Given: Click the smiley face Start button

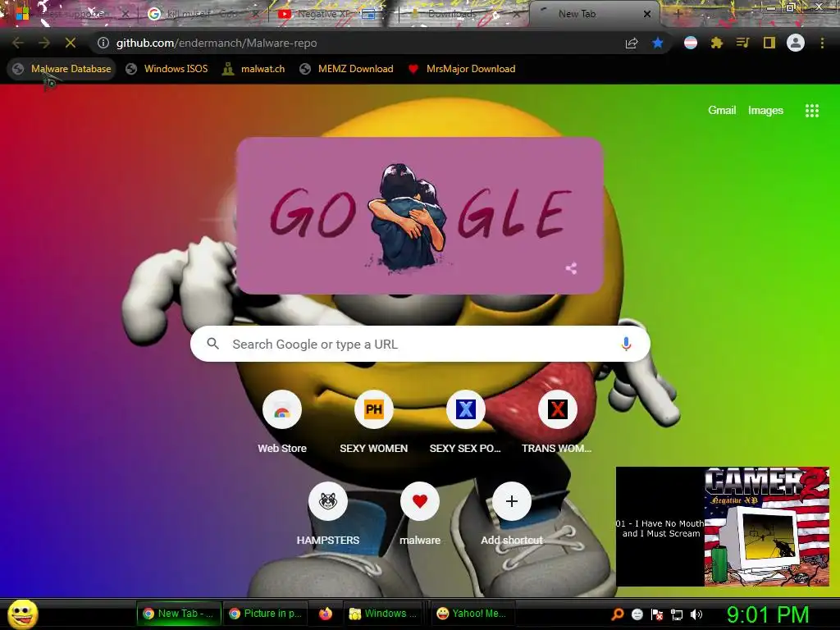Looking at the screenshot, I should click(23, 614).
